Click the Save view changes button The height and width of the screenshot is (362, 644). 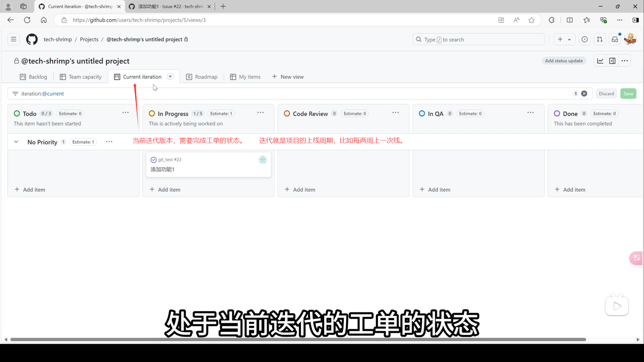[x=628, y=94]
